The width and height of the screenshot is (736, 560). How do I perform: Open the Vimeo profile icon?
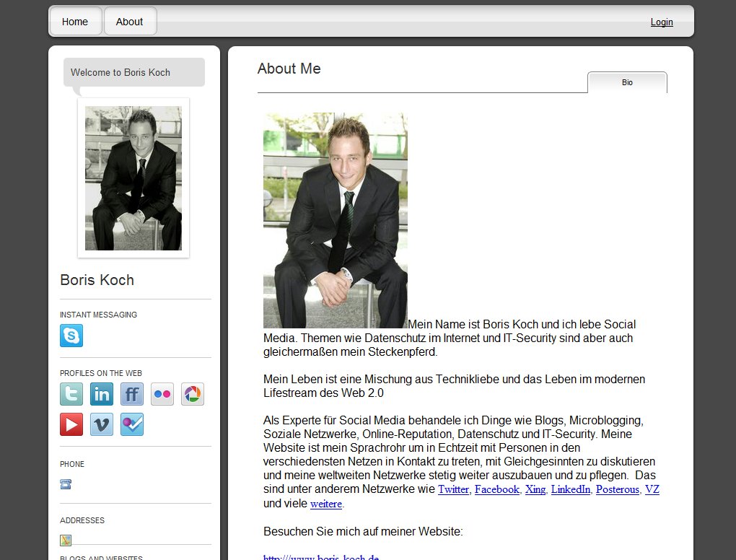102,424
